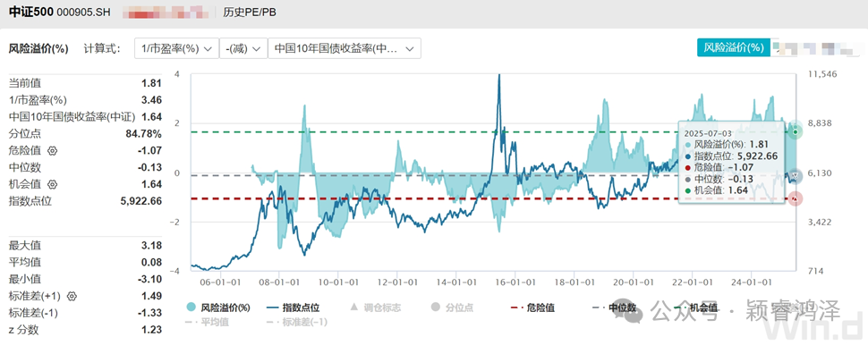This screenshot has height=345, width=868.
Task: Click the 24-01-01 x-axis date label
Action: click(x=751, y=281)
